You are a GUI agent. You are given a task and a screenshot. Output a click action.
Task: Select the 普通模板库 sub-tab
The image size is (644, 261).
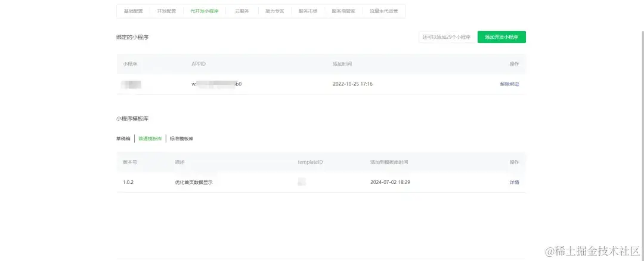150,139
